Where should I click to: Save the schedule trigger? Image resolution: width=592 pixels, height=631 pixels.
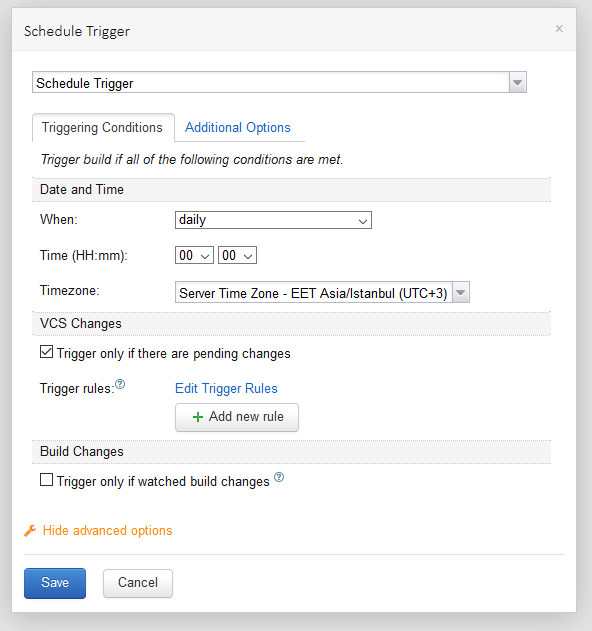click(55, 583)
